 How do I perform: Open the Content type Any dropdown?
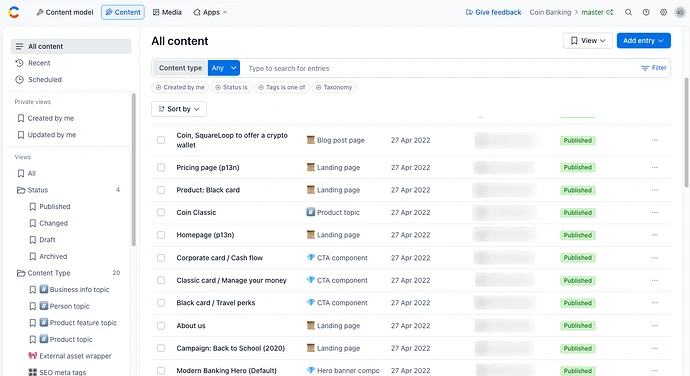pos(224,68)
